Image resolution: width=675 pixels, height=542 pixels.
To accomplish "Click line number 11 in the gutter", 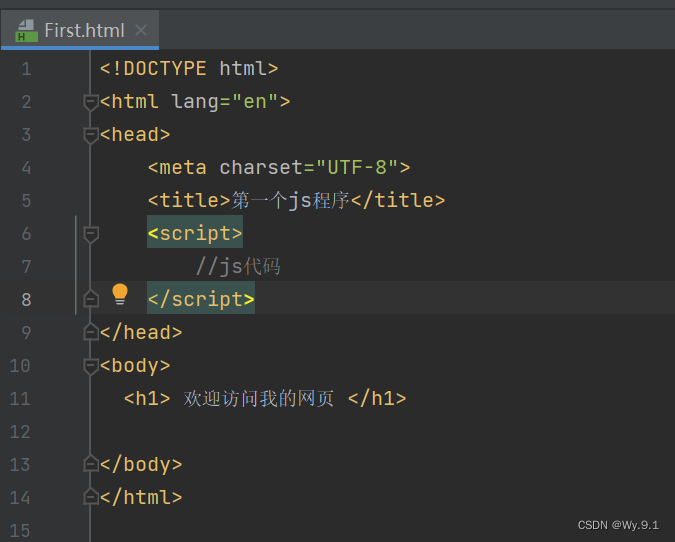I will [20, 399].
